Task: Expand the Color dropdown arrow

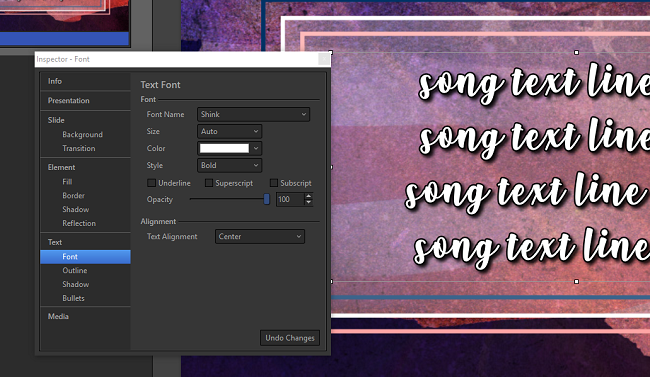Action: tap(256, 148)
